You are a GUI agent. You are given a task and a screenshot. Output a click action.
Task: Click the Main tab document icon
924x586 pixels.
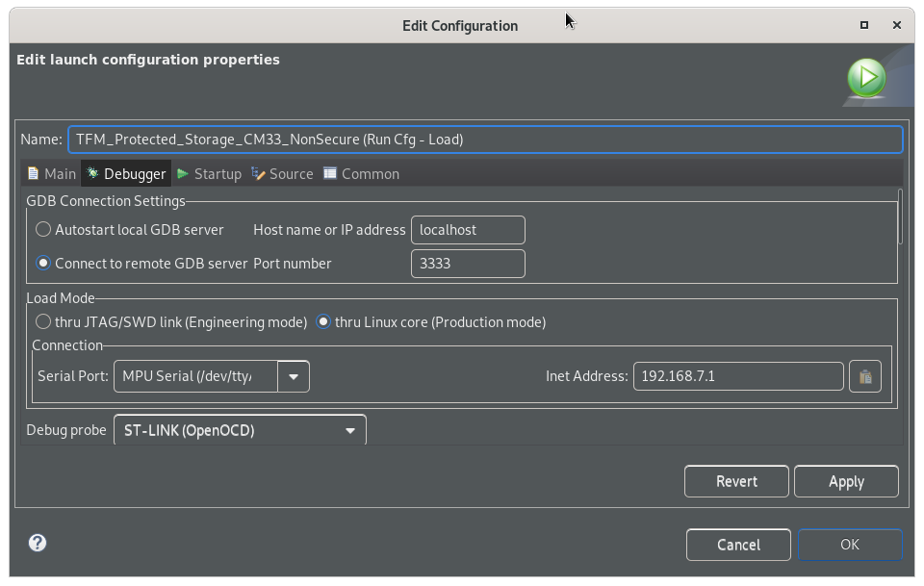pos(34,173)
